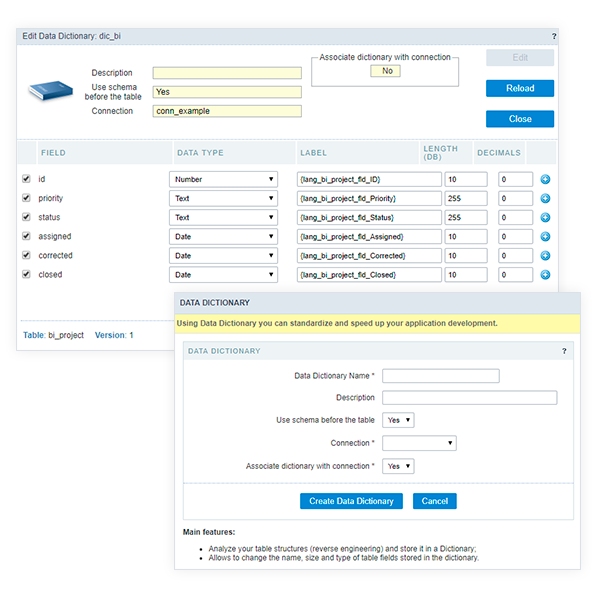Open the Use schema before the table dropdown
The image size is (600, 600).
[398, 420]
